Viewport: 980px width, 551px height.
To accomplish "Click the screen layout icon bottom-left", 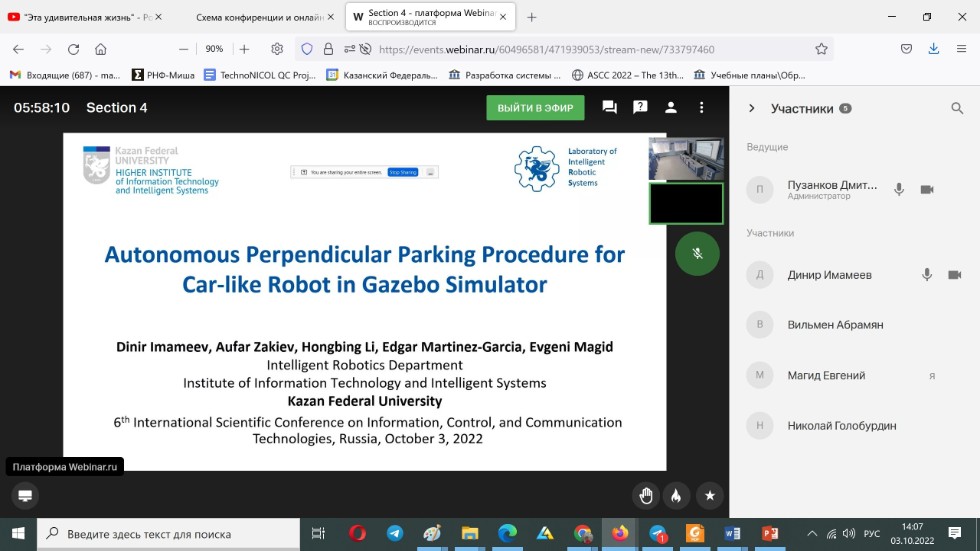I will tap(25, 495).
